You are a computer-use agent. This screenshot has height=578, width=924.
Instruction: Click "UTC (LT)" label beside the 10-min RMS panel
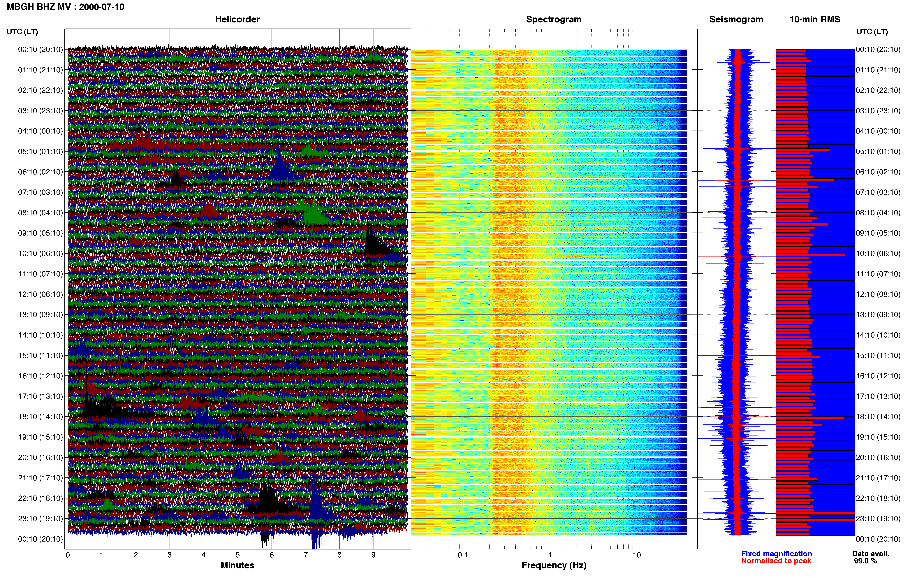click(872, 32)
